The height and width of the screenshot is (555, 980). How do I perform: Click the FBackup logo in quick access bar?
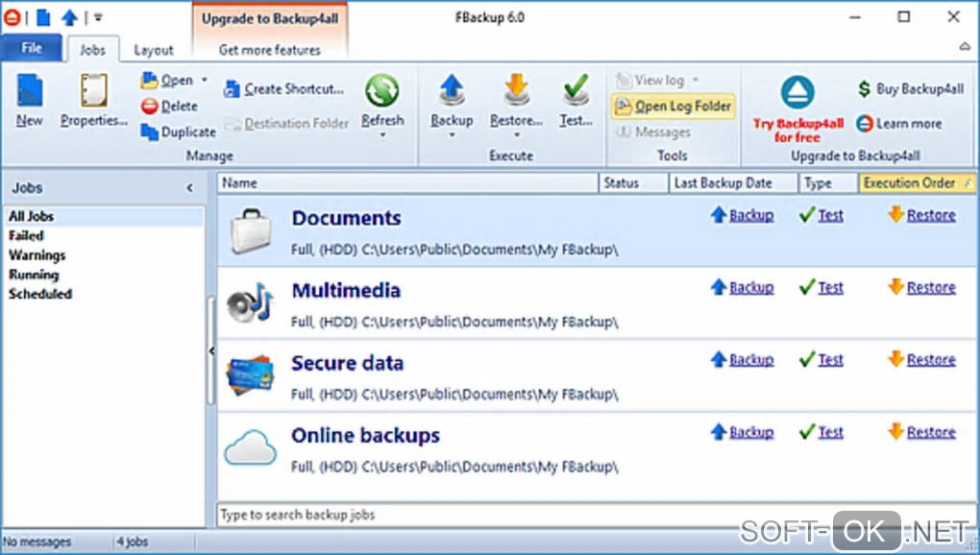(x=12, y=17)
